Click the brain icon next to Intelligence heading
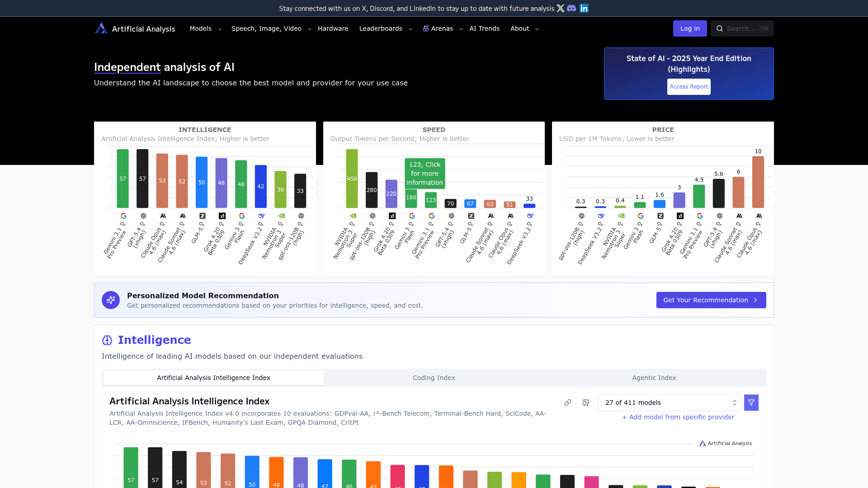 (x=108, y=340)
